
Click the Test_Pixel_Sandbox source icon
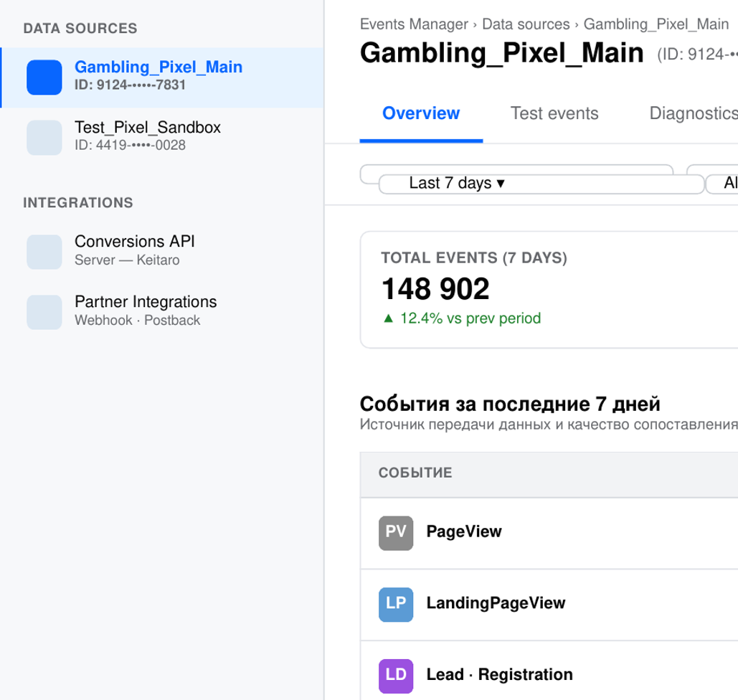coord(44,138)
